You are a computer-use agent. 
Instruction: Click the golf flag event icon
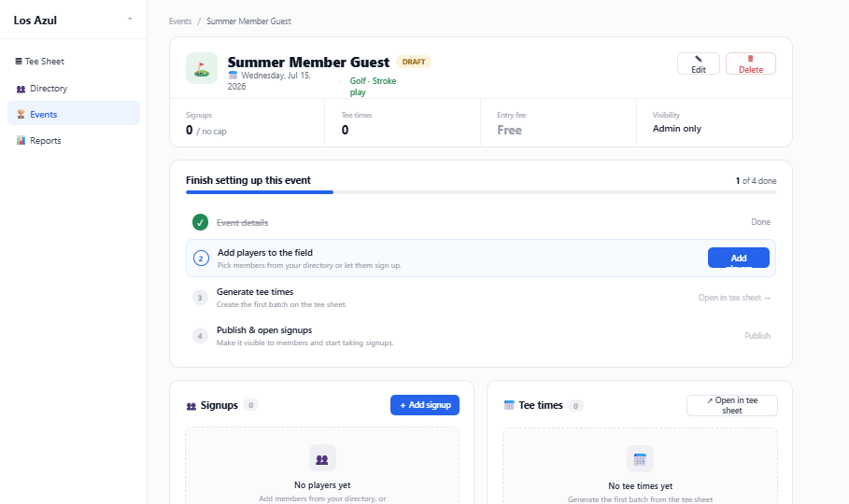[202, 68]
